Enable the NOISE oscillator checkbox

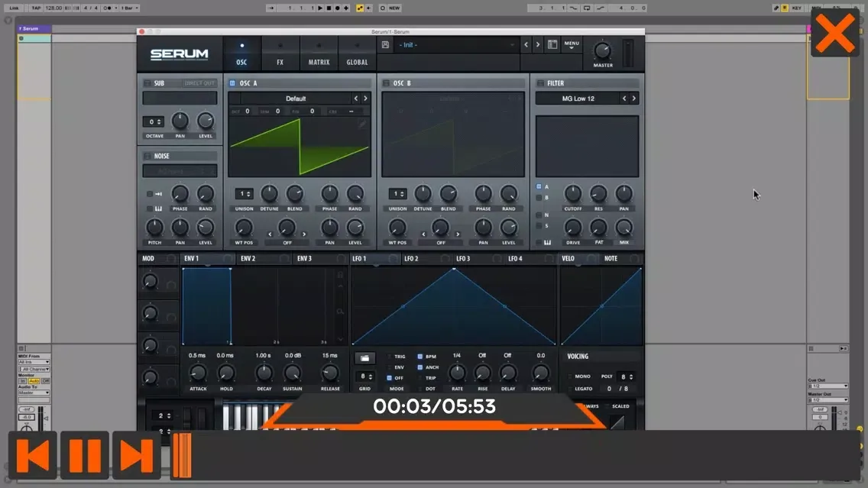[x=147, y=156]
